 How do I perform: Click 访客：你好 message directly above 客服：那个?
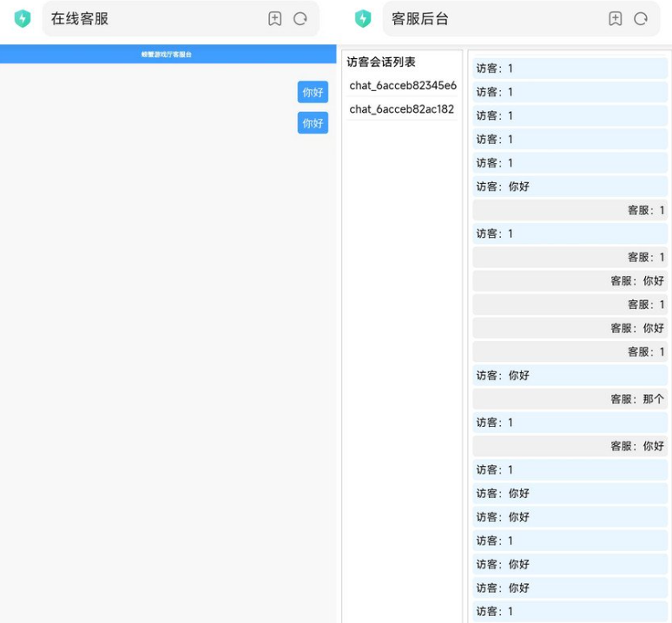(x=570, y=376)
